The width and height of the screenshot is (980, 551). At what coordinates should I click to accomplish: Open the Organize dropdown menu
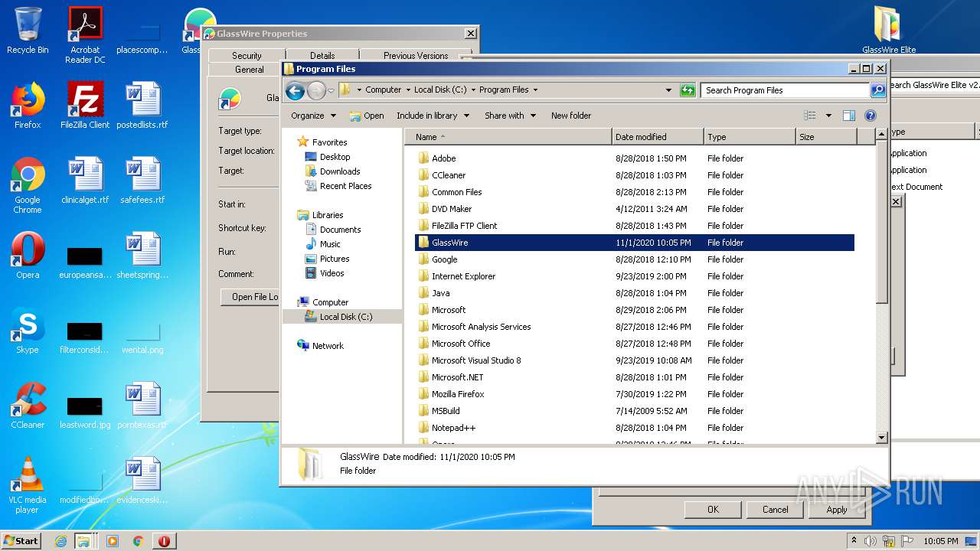(313, 116)
